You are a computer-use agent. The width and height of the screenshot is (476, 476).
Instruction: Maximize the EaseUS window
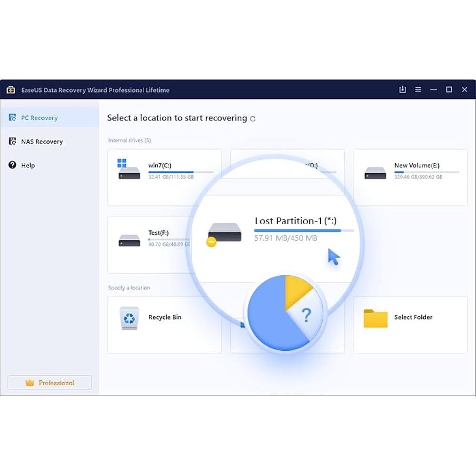pos(449,89)
